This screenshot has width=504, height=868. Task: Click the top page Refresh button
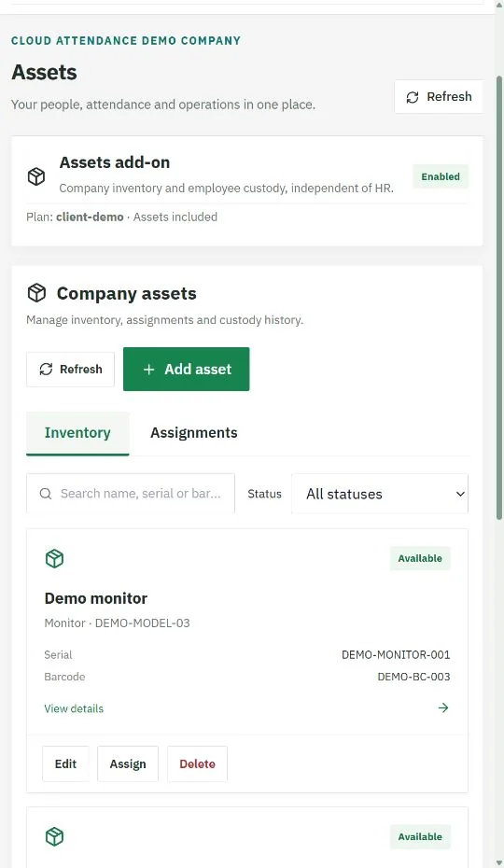tap(438, 97)
